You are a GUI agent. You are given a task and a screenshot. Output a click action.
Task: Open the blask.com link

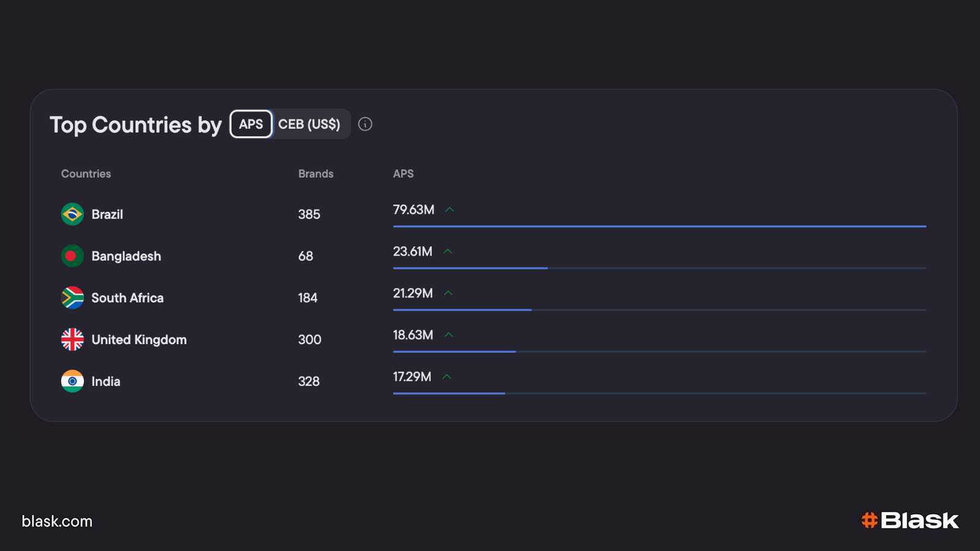(x=57, y=522)
